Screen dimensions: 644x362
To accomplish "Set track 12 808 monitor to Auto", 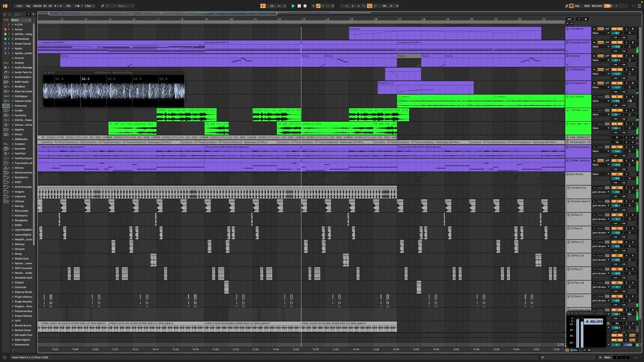I will [x=600, y=160].
